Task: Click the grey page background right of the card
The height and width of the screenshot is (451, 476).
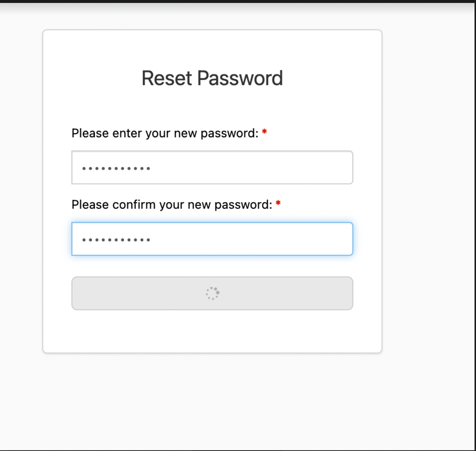Action: 429,191
